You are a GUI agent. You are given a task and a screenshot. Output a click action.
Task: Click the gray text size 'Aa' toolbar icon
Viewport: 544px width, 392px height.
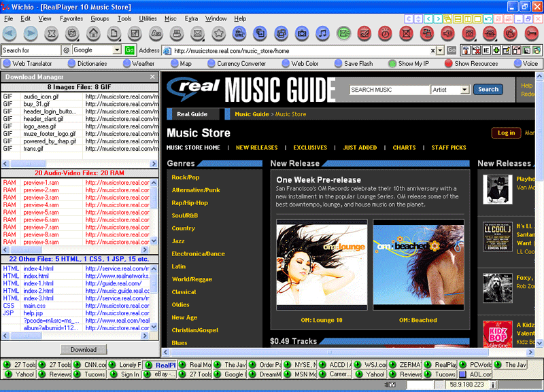[156, 33]
